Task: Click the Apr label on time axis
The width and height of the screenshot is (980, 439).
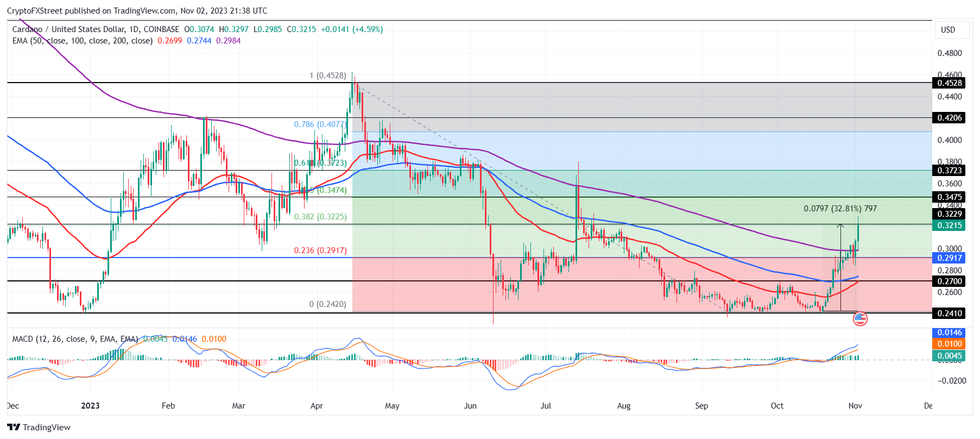Action: 317,406
